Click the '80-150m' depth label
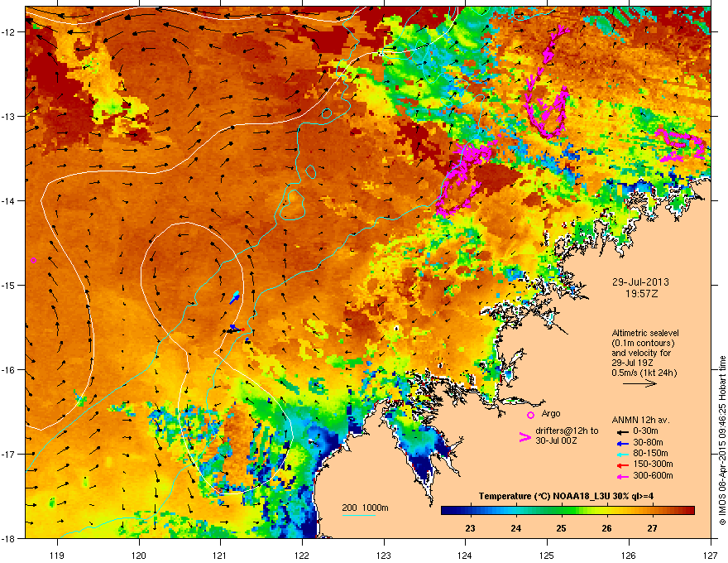Image resolution: width=728 pixels, height=563 pixels. click(650, 454)
